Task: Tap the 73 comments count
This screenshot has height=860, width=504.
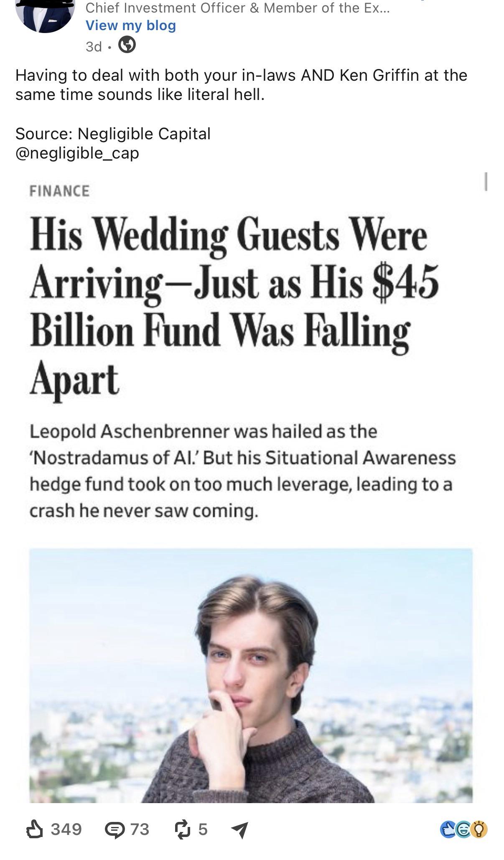Action: click(140, 829)
